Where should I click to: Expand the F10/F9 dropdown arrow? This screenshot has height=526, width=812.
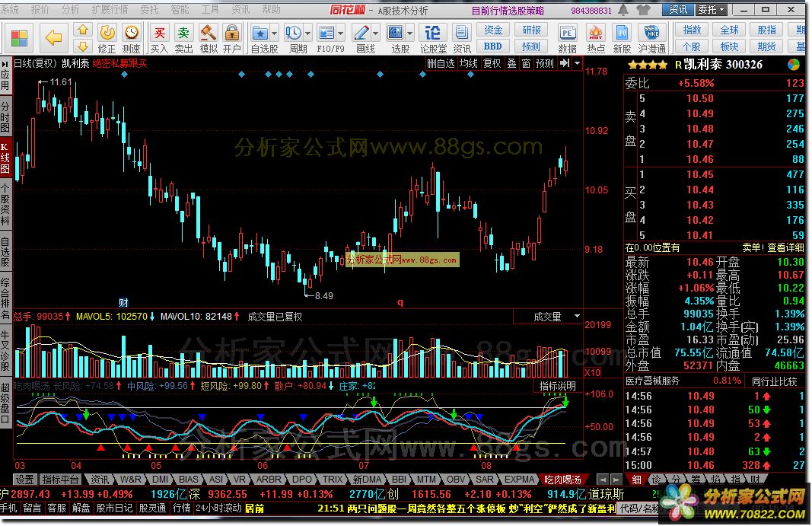[341, 33]
